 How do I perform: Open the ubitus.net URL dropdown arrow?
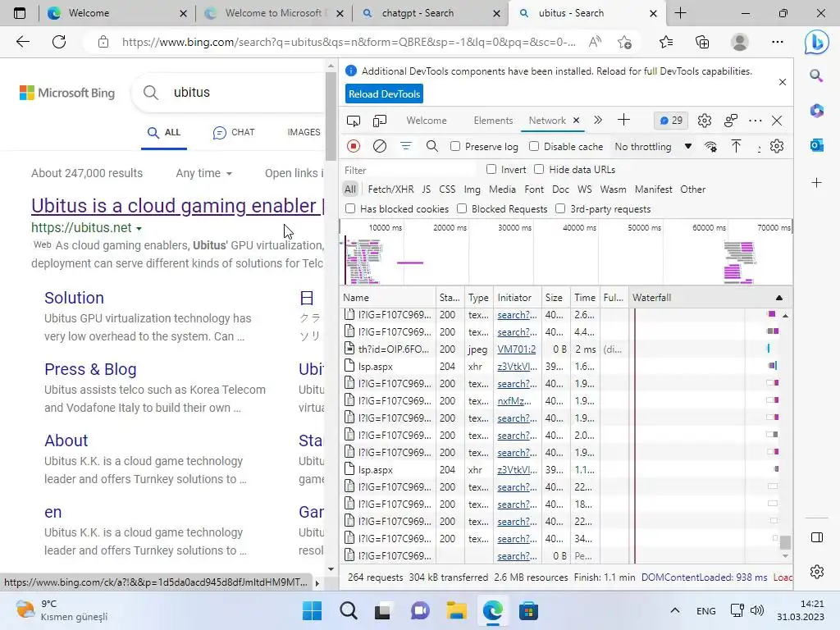(139, 229)
